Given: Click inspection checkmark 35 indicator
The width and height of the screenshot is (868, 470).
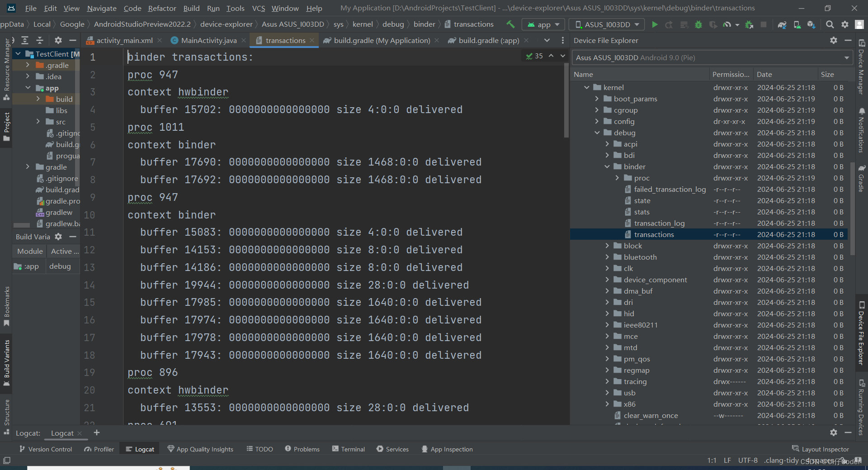Looking at the screenshot, I should [534, 56].
